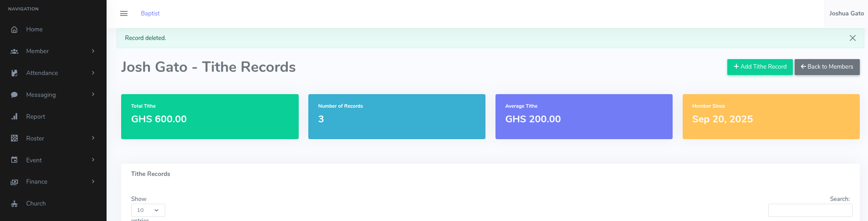Screen dimensions: 868x221
Task: Click the Member group icon
Action: (15, 51)
